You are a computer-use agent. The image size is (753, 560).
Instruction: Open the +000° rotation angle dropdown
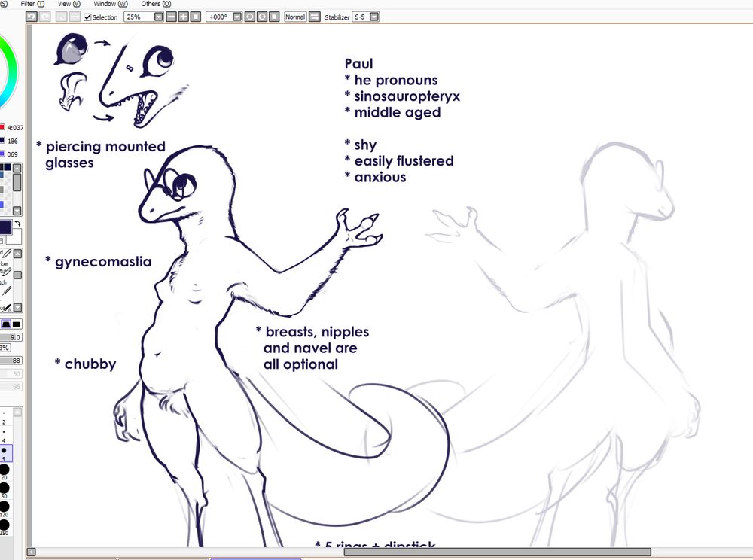pyautogui.click(x=237, y=17)
